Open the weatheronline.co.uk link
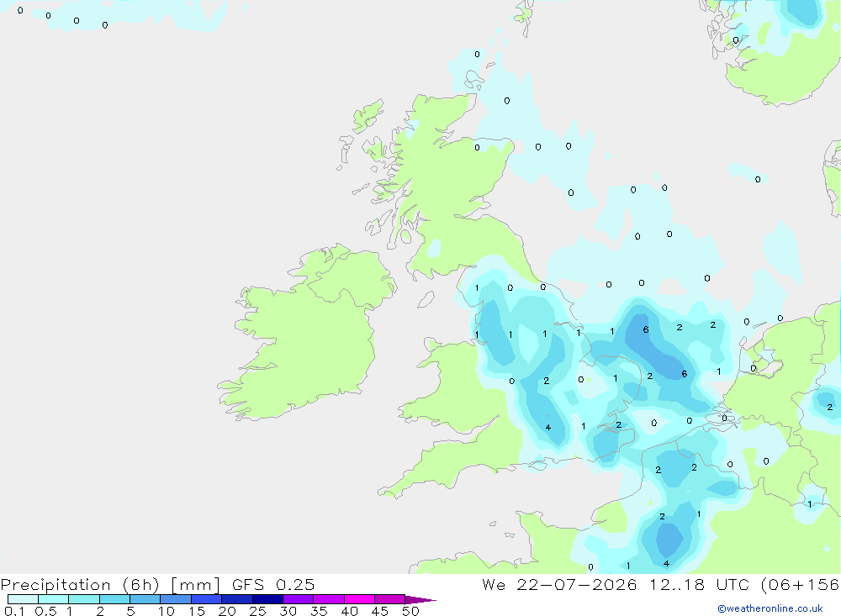Viewport: 841px width, 616px height. pyautogui.click(x=770, y=608)
